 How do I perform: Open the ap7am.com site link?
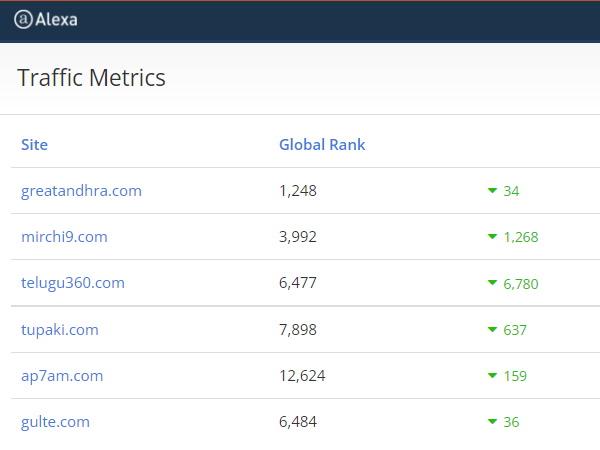(x=62, y=376)
